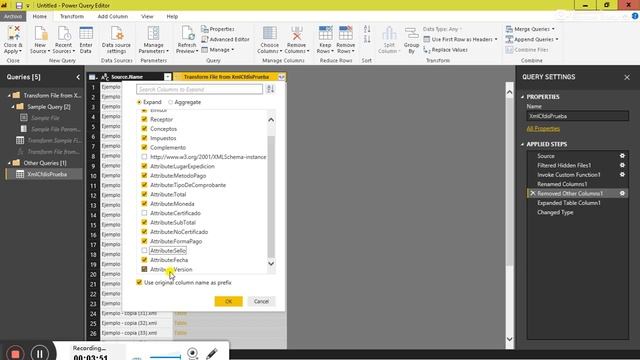The height and width of the screenshot is (360, 640).
Task: Check the Attribute:Certificado checkbox
Action: click(x=144, y=213)
